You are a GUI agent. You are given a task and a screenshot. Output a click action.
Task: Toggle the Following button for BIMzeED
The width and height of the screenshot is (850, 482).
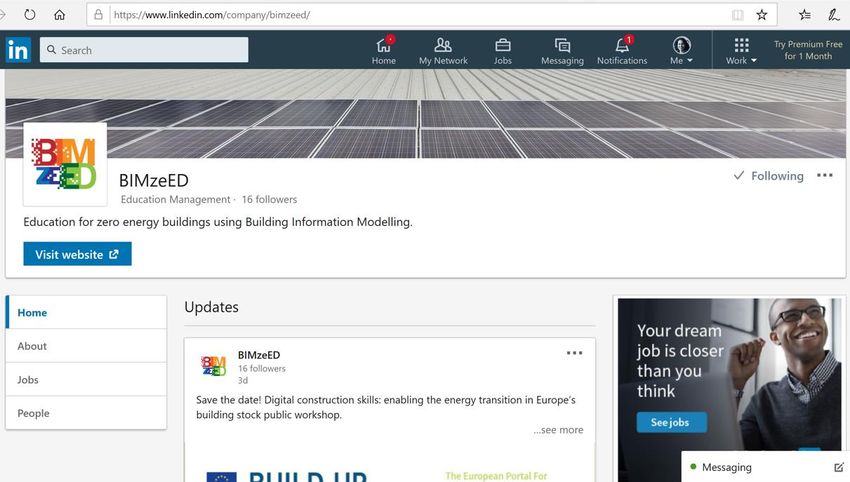[x=769, y=176]
